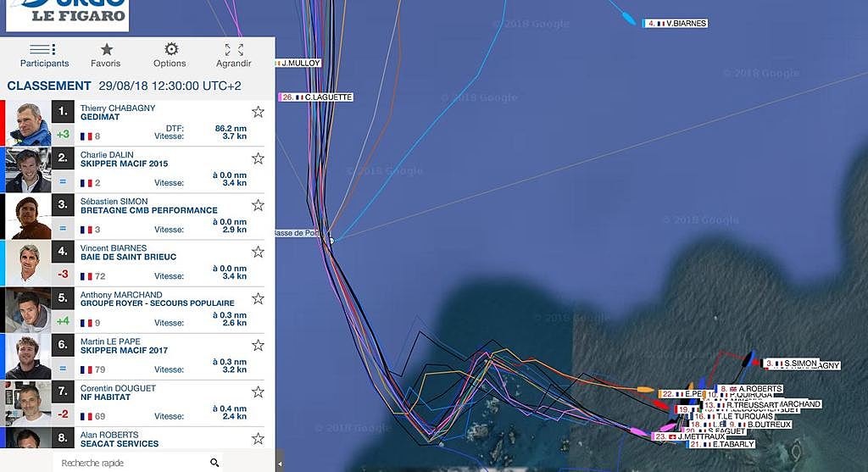Open the Participants list tab
The height and width of the screenshot is (472, 868).
point(44,55)
